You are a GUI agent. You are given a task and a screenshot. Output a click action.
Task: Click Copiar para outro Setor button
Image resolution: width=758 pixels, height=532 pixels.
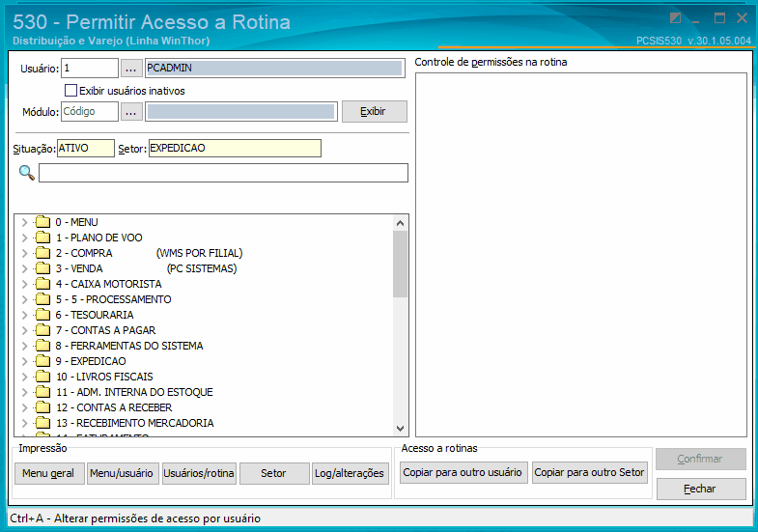coord(590,472)
